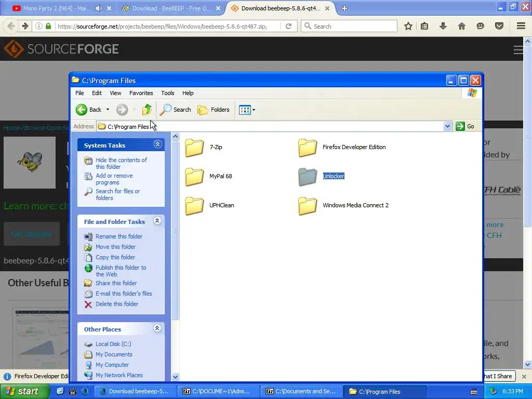Viewport: 532px width, 399px height.
Task: Select the Windows Media Connect 2 folder icon
Action: click(308, 206)
